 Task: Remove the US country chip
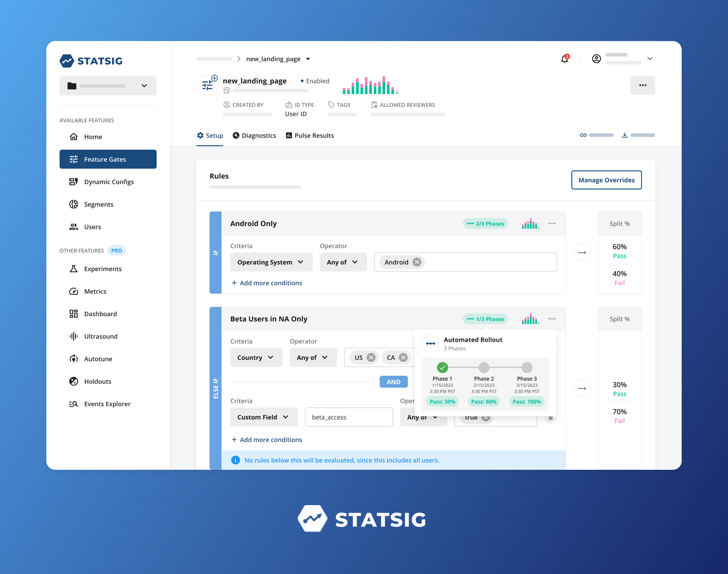372,358
